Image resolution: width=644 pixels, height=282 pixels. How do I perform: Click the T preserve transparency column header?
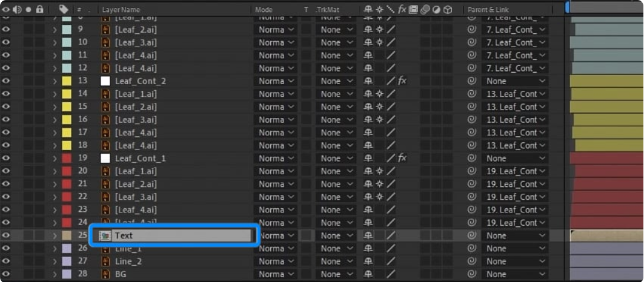click(x=305, y=10)
